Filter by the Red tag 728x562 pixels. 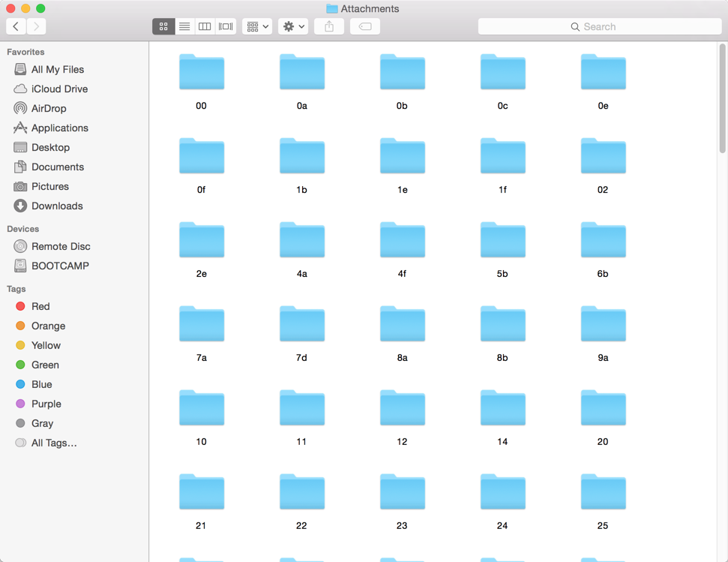[40, 306]
